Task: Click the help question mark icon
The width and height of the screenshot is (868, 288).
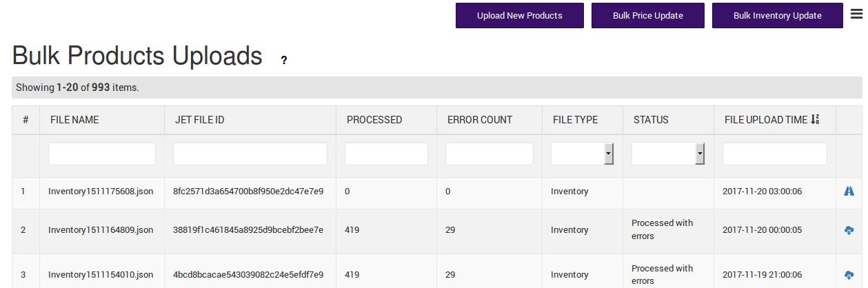Action: [283, 60]
